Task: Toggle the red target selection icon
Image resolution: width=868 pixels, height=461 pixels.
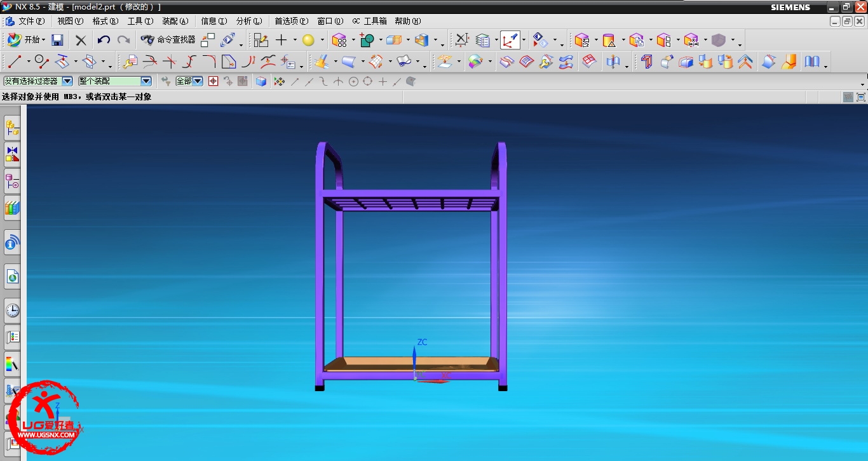Action: (213, 81)
